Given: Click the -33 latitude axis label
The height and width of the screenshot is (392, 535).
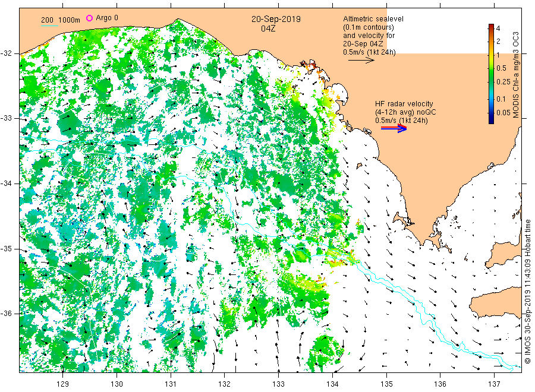Looking at the screenshot, I should point(6,118).
